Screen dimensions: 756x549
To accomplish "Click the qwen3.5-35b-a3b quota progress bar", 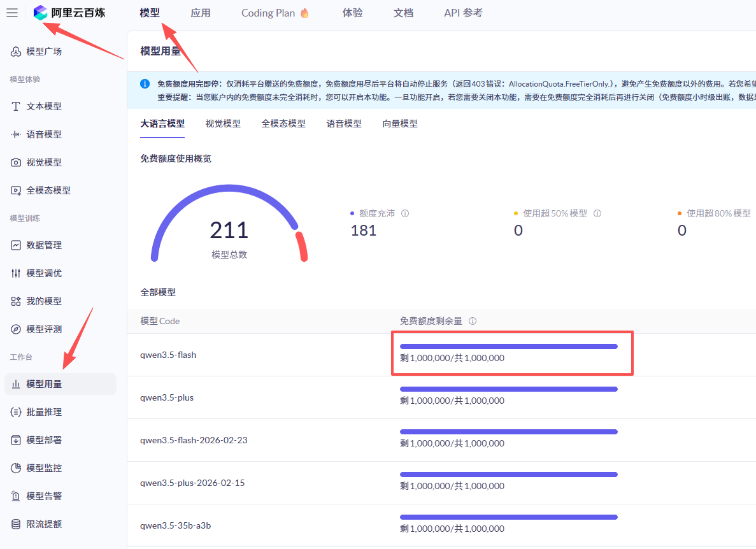I will coord(509,517).
